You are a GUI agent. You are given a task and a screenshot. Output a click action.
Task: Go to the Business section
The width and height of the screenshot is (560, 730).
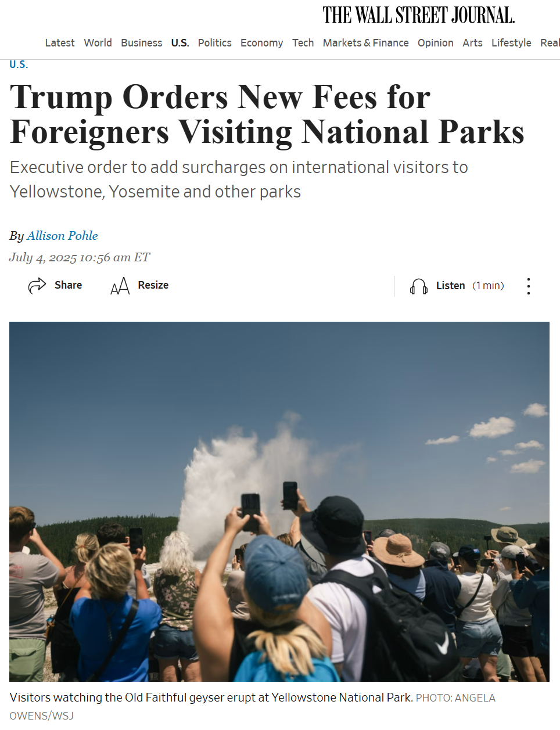point(142,43)
